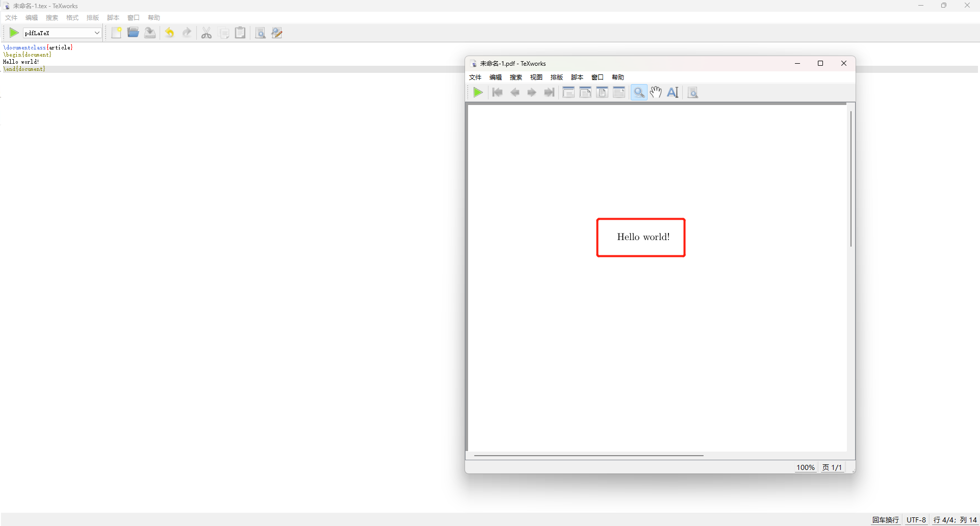Open 编辑 menu in PDF window
The height and width of the screenshot is (526, 980).
pos(496,77)
